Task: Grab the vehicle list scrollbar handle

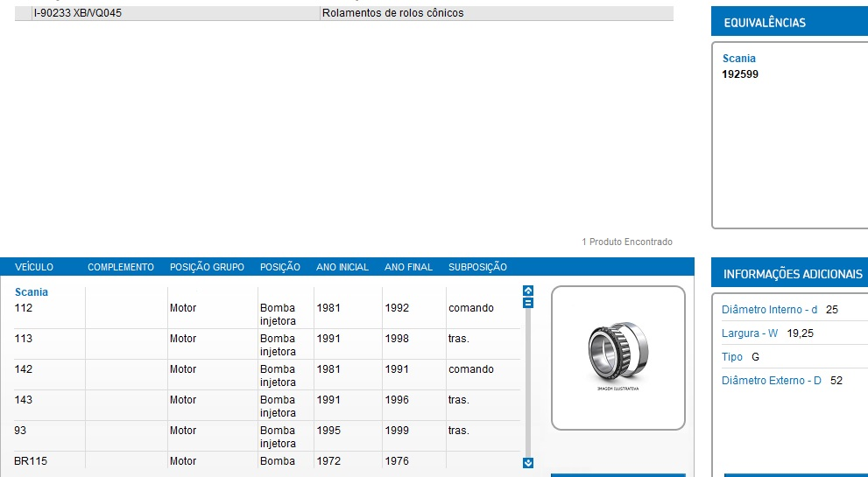Action: (527, 303)
